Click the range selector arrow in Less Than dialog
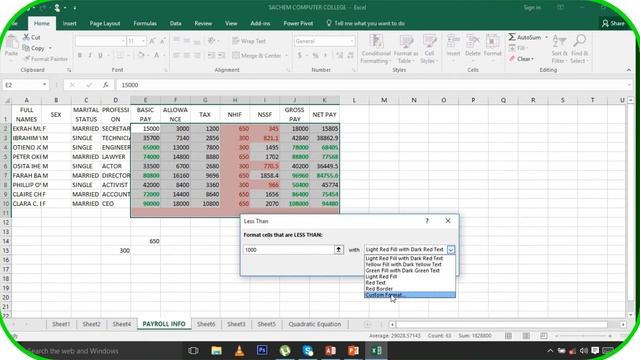 338,249
